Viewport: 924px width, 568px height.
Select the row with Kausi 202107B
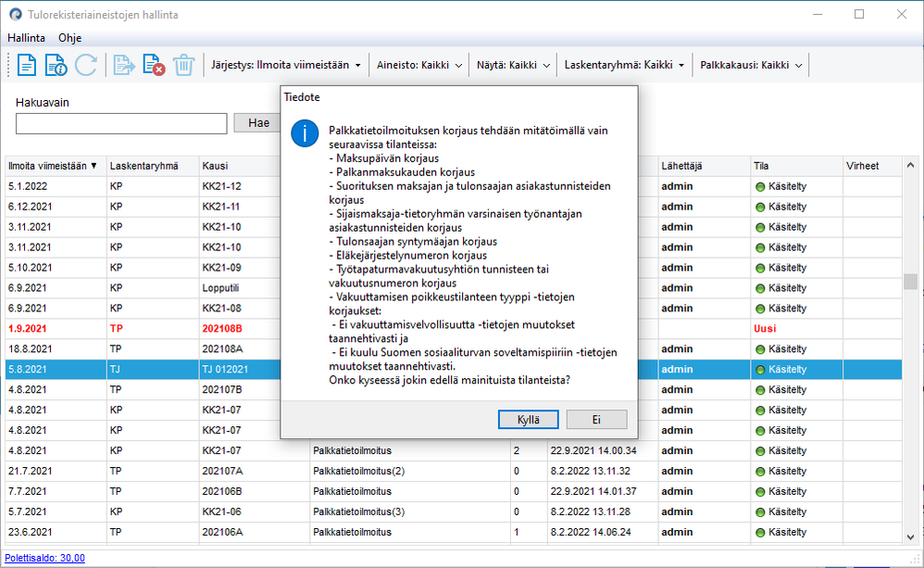coord(454,390)
